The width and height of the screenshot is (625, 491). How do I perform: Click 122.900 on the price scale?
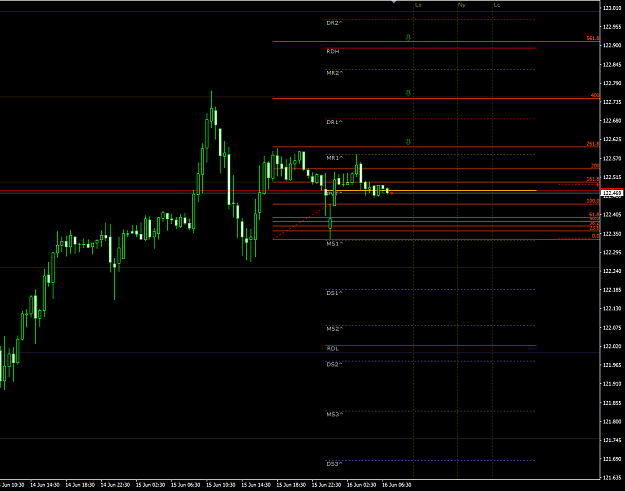(612, 45)
